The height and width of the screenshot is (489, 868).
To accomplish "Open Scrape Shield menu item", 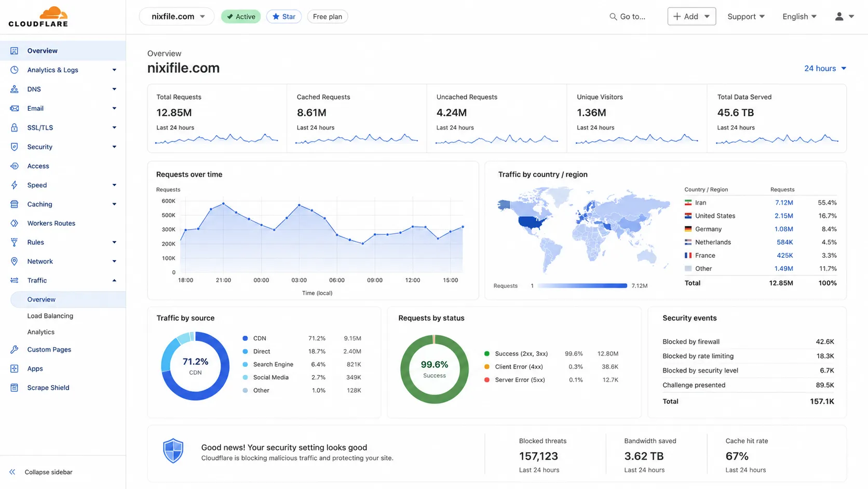I will (48, 388).
